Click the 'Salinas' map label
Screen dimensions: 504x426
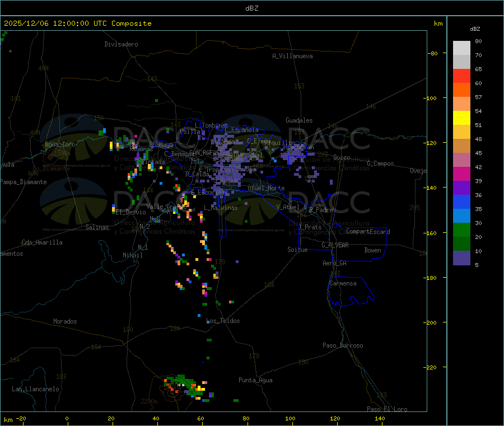[97, 227]
